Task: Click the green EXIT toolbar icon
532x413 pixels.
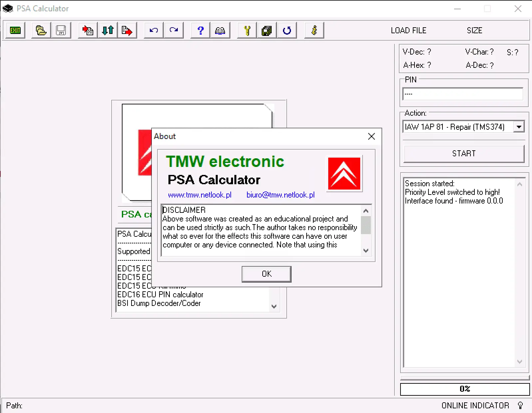Action: click(x=15, y=31)
